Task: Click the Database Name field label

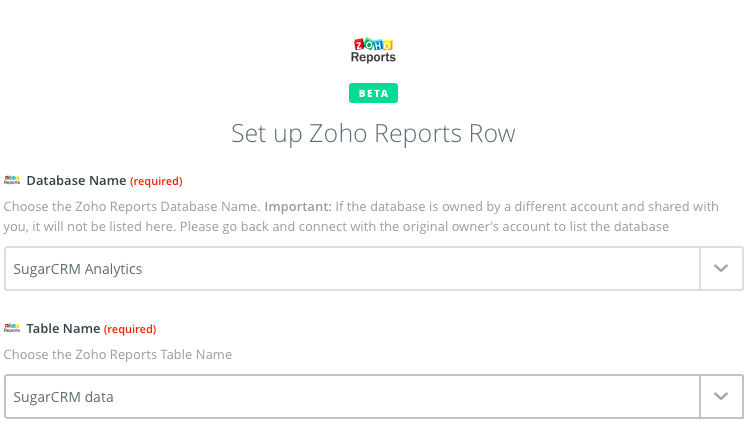Action: [76, 181]
